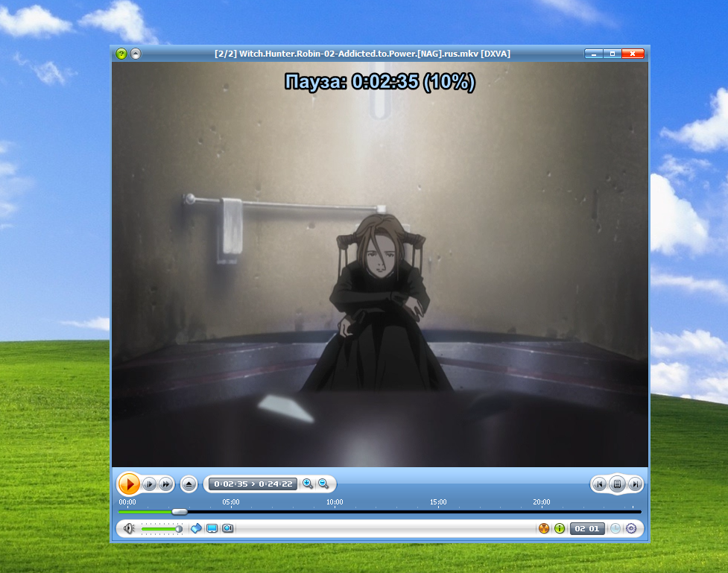Viewport: 728px width, 573px height.
Task: Jump to the 20:00 timeline marker
Action: coord(542,502)
